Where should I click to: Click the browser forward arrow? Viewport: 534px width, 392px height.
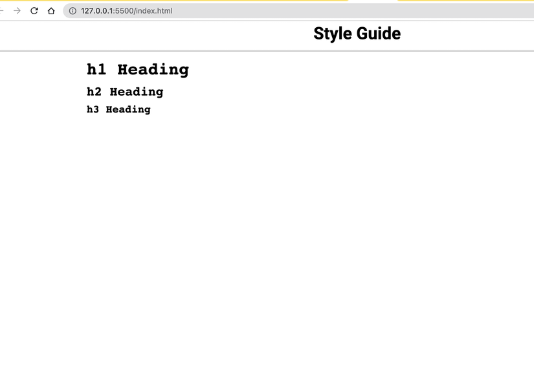click(x=17, y=11)
